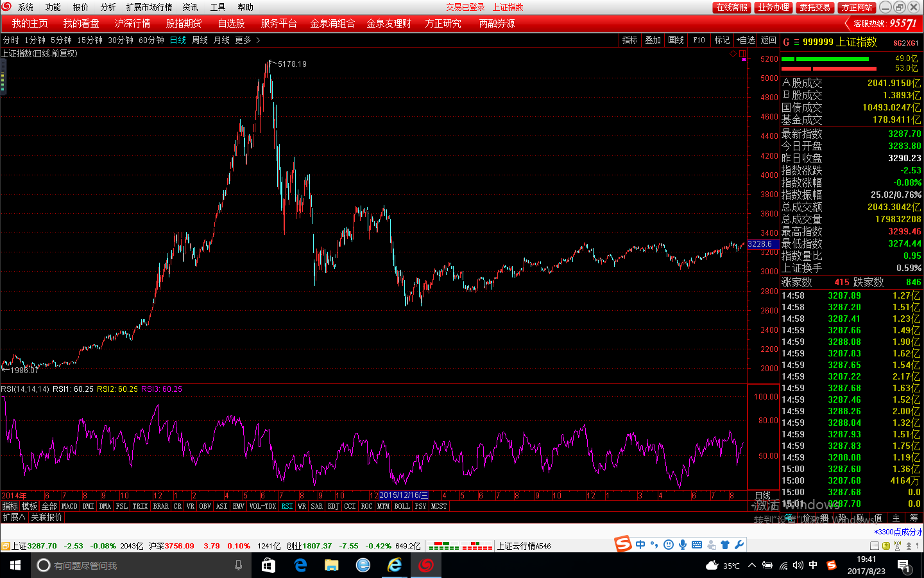Select the 1分钟 chart period
The height and width of the screenshot is (578, 924).
point(35,40)
